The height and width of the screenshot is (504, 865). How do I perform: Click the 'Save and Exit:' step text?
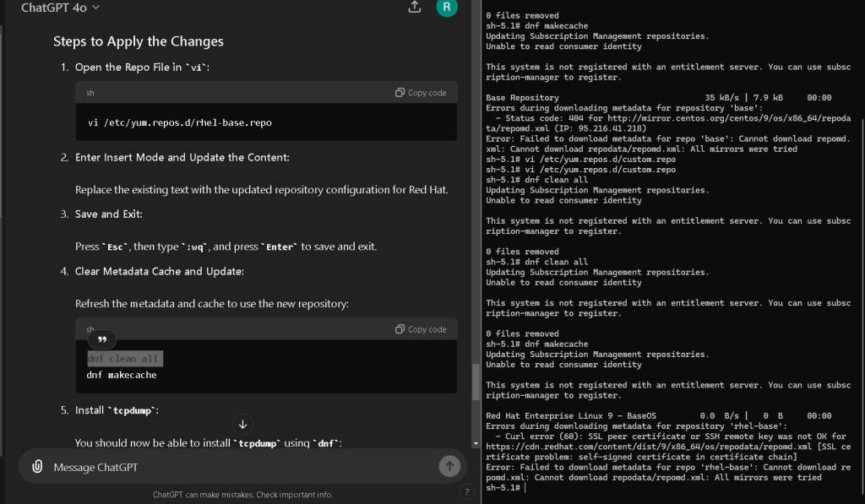point(109,214)
